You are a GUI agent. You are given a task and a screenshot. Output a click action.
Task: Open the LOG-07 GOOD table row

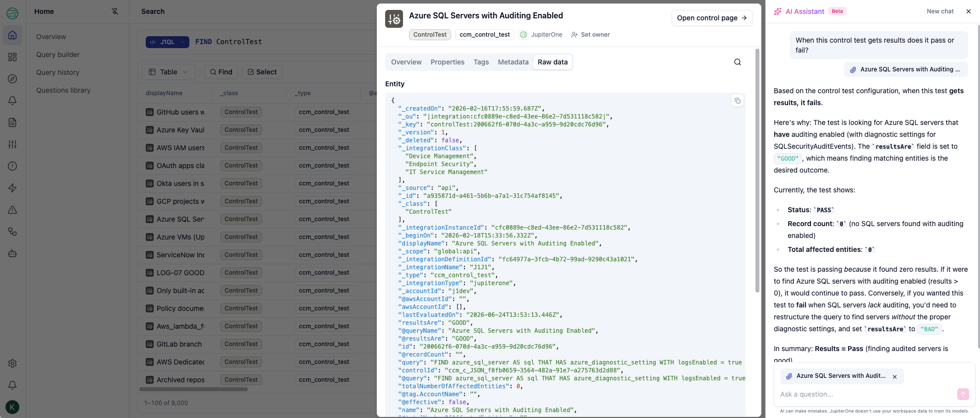click(257, 273)
